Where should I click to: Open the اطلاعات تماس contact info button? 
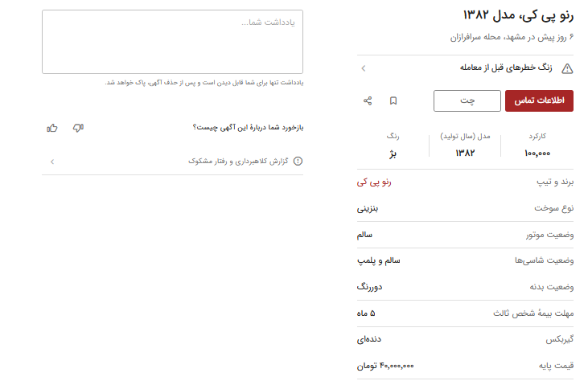[539, 100]
